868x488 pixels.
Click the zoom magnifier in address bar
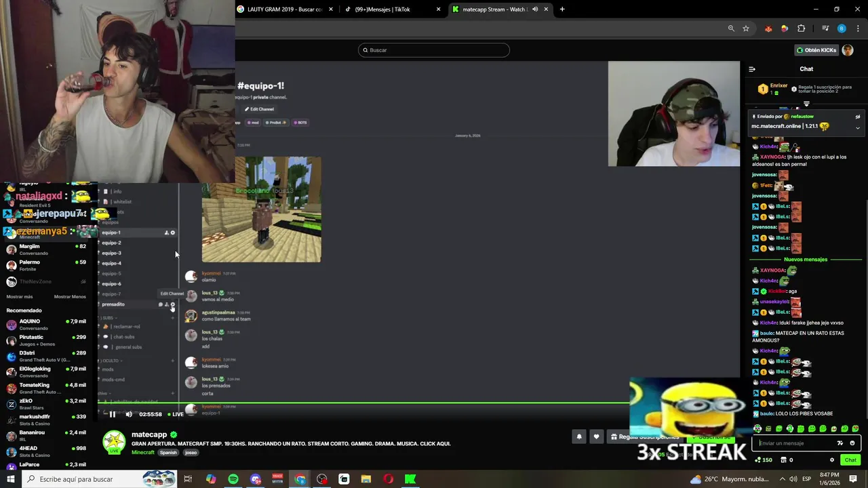[x=731, y=28]
